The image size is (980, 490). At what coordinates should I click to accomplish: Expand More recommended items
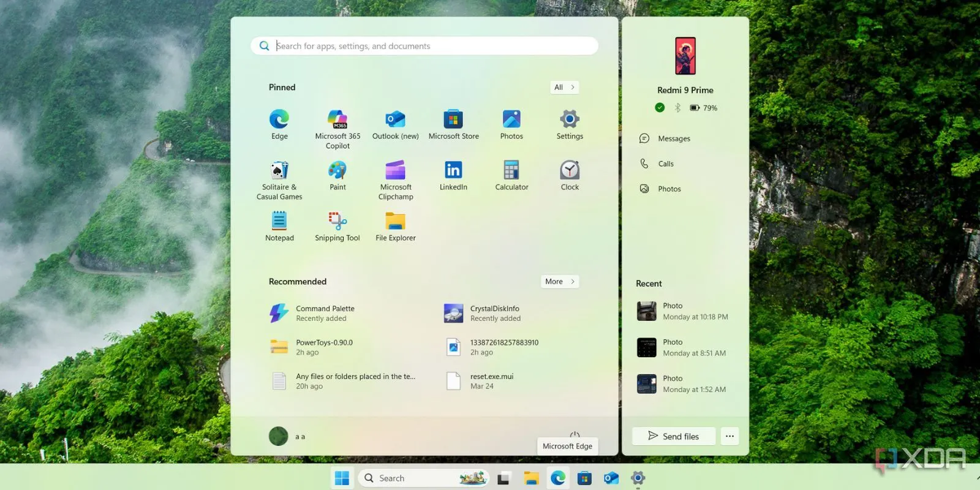(x=559, y=282)
